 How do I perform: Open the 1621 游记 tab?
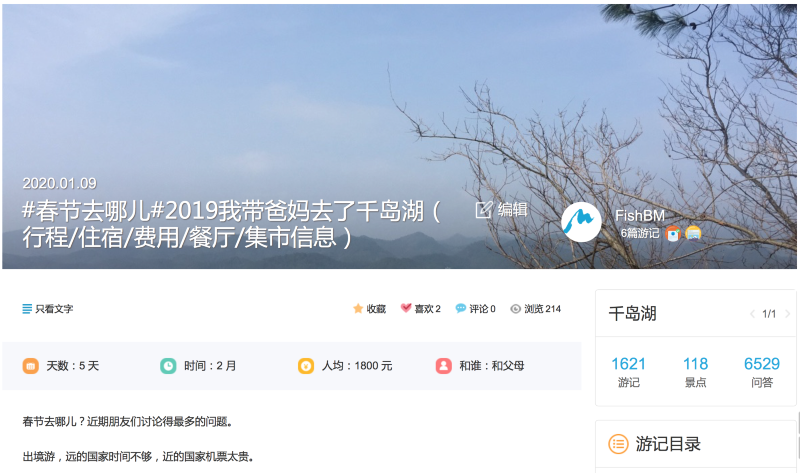tap(629, 372)
